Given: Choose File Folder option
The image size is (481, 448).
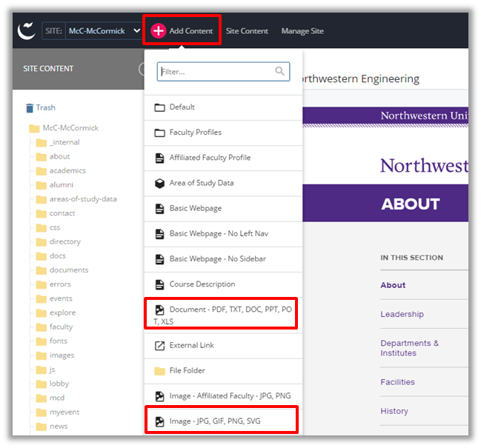Looking at the screenshot, I should pos(223,371).
